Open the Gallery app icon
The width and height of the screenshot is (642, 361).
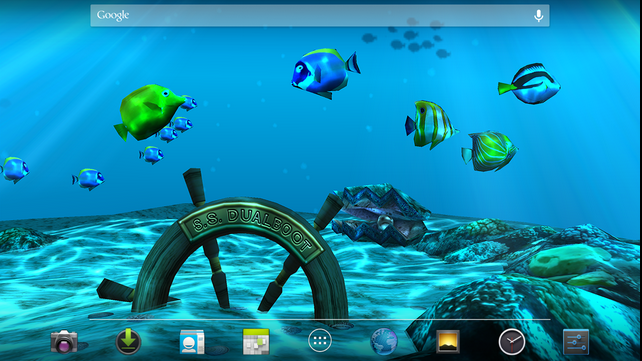coord(448,341)
